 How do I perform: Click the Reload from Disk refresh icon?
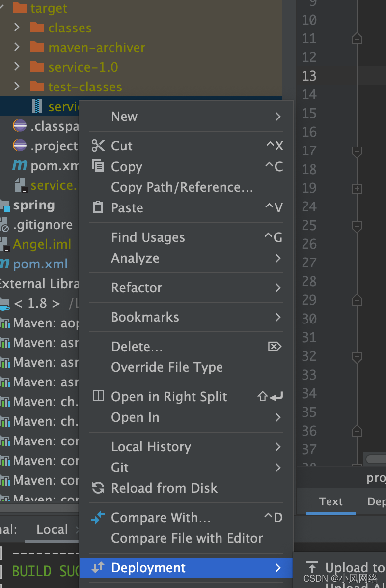[98, 488]
